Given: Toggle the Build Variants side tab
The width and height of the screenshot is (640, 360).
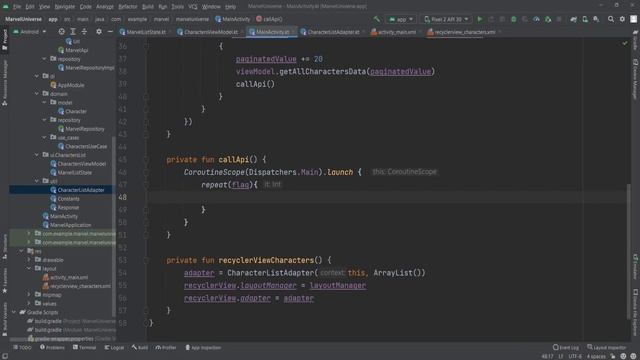Looking at the screenshot, I should (4, 319).
